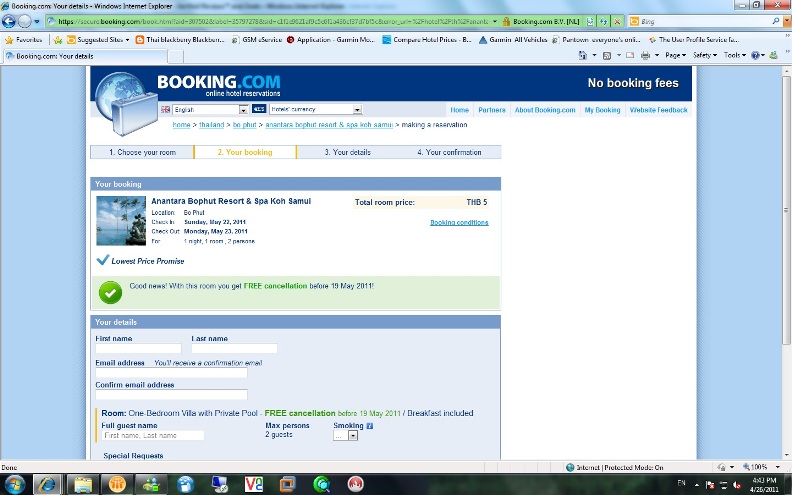The width and height of the screenshot is (792, 495).
Task: Open the English language dropdown
Action: (x=211, y=110)
